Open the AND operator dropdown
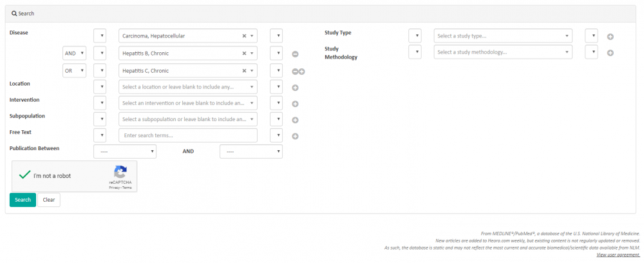 coord(74,54)
